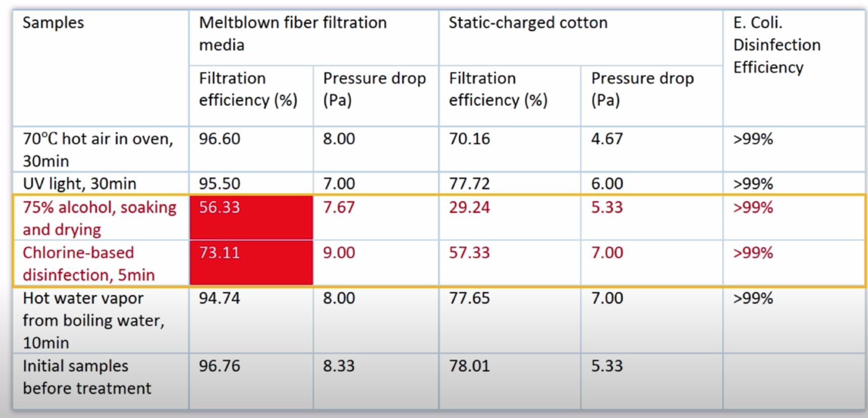
Task: Click the 8.33 initial pressure drop value
Action: [x=339, y=366]
